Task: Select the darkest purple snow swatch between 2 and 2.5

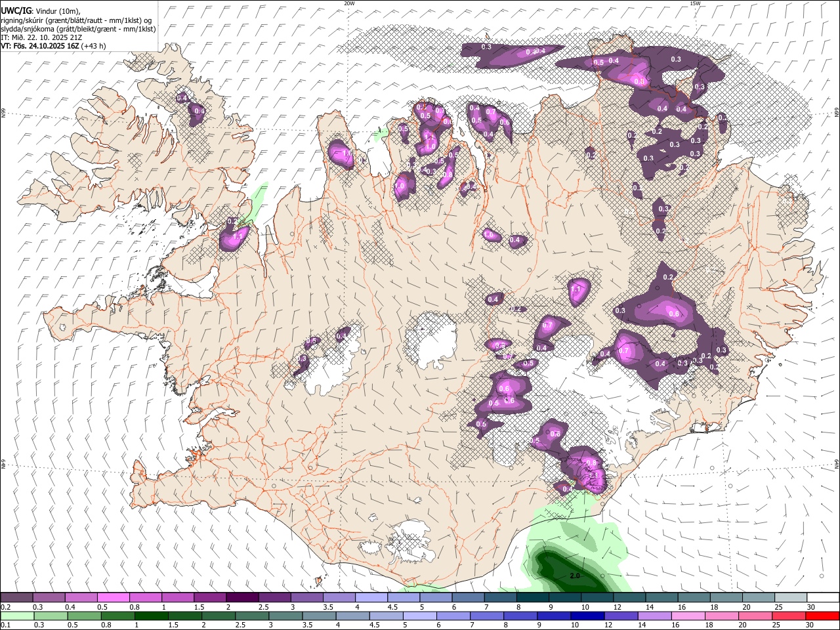Action: (x=242, y=597)
